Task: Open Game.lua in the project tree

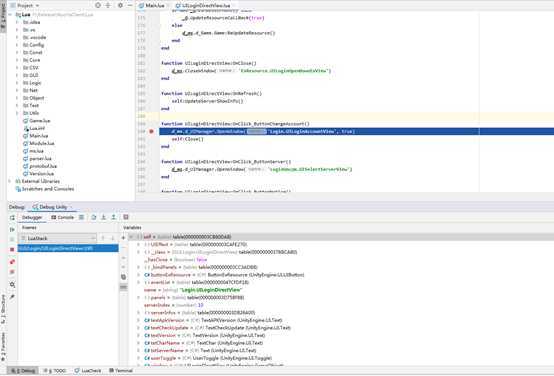Action: [37, 121]
